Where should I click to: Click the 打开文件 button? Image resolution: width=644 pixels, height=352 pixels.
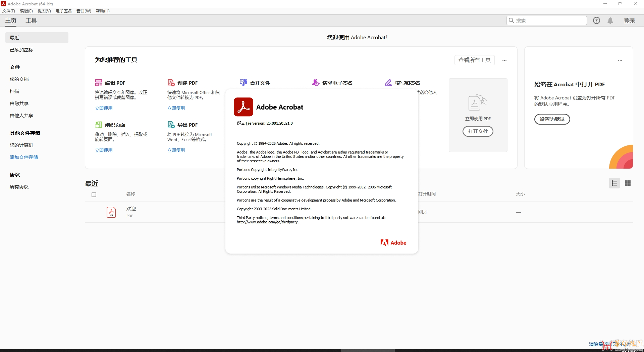(478, 131)
